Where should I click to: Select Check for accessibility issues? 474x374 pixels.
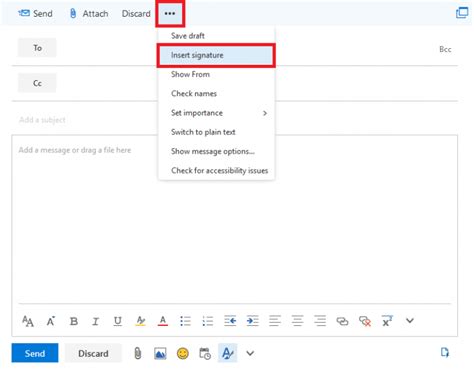click(216, 171)
